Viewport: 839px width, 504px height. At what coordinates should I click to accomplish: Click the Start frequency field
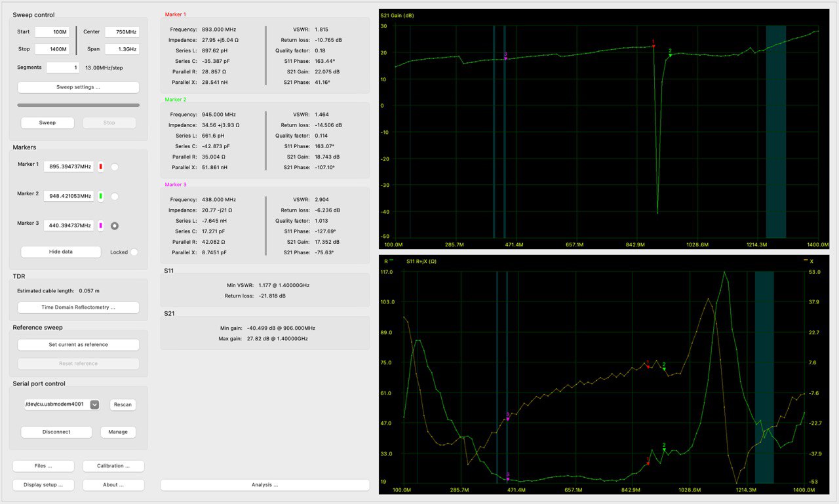[52, 32]
